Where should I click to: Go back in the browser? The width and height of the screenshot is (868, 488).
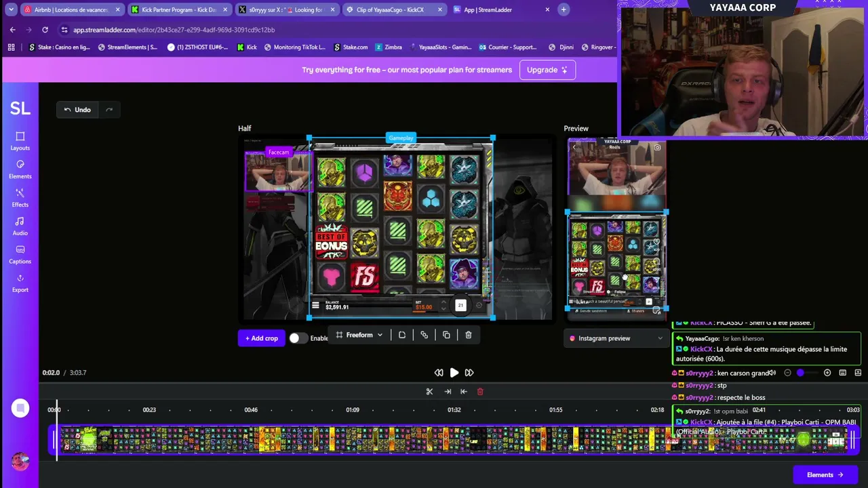tap(12, 30)
